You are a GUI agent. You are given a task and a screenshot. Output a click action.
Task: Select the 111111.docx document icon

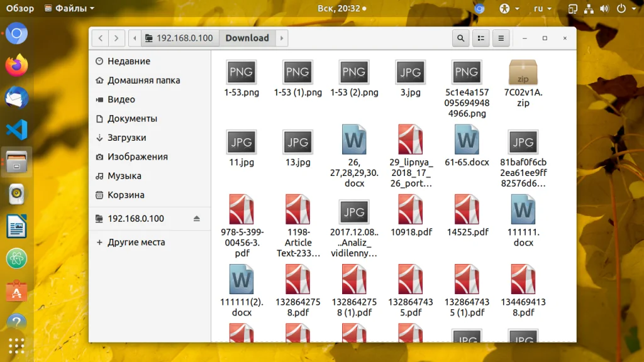click(523, 209)
